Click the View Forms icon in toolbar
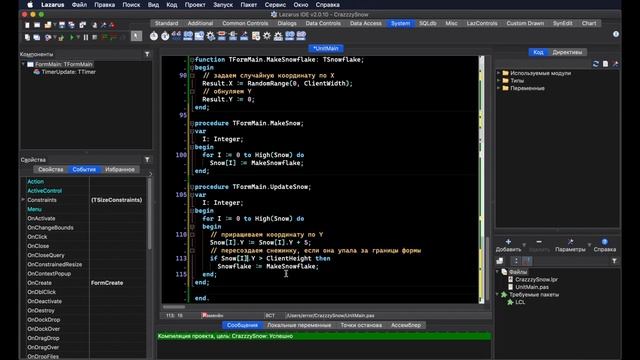The width and height of the screenshot is (640, 360). pyautogui.click(x=37, y=37)
